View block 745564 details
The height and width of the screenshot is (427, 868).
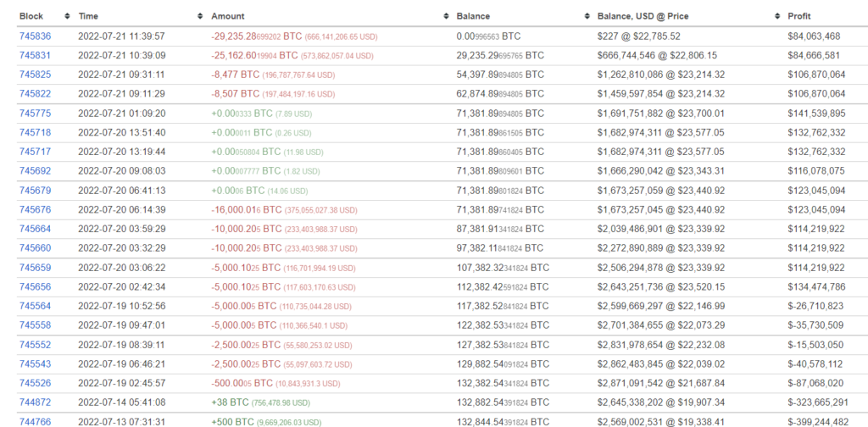[x=35, y=306]
